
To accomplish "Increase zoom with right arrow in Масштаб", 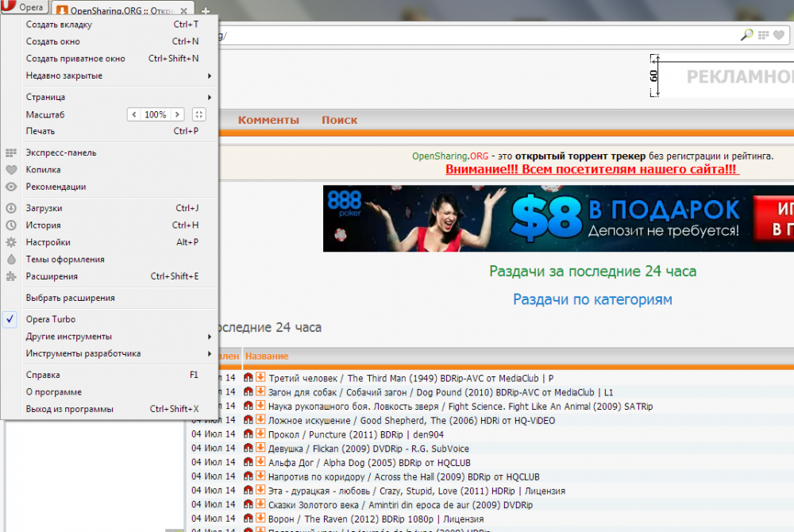I will pos(177,114).
